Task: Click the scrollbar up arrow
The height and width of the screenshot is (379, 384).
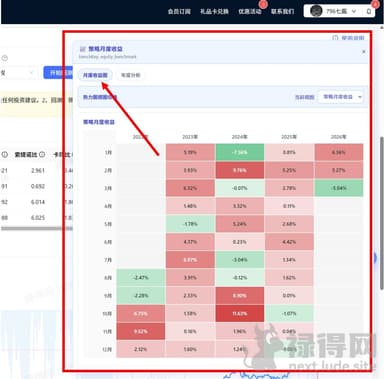Action: [x=382, y=28]
